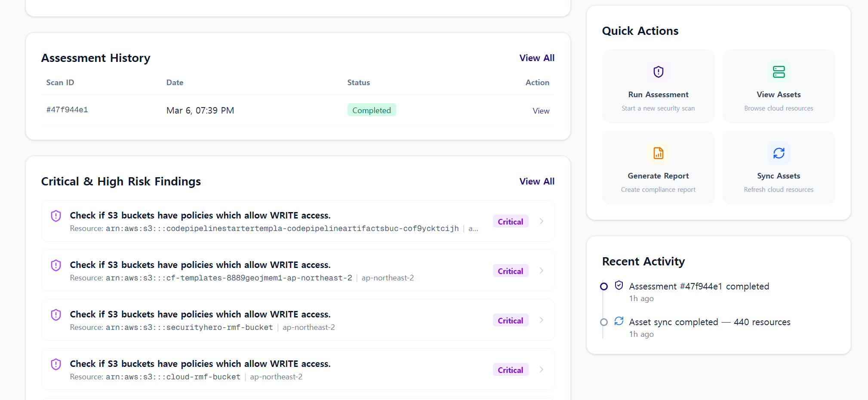Click the arn:aws:s3:::securityhero-rmf-bucket resource text

[189, 327]
